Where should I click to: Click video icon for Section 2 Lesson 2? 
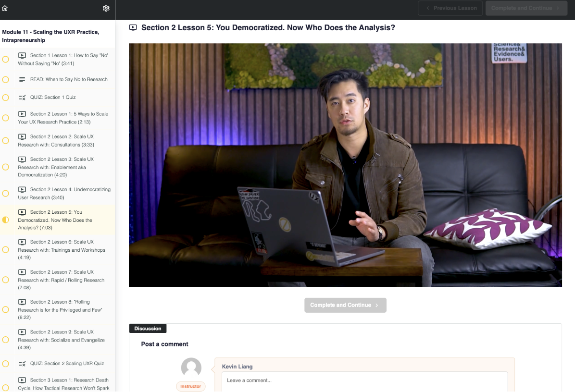coord(22,136)
